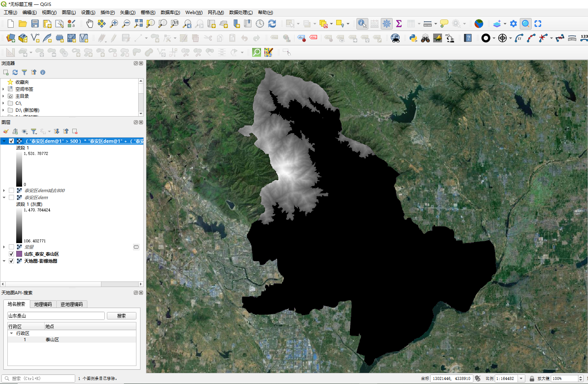The width and height of the screenshot is (588, 384).
Task: Click the Statistical Summary sigma icon
Action: (x=399, y=24)
